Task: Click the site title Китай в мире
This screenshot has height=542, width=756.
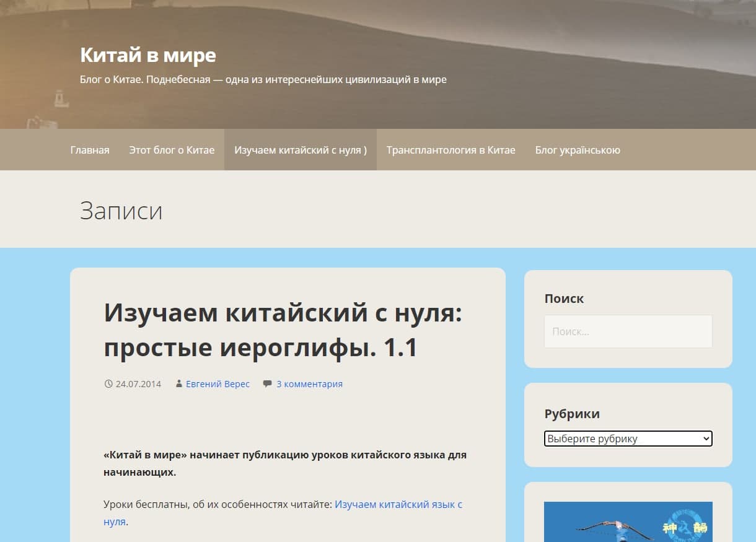Action: [x=147, y=55]
